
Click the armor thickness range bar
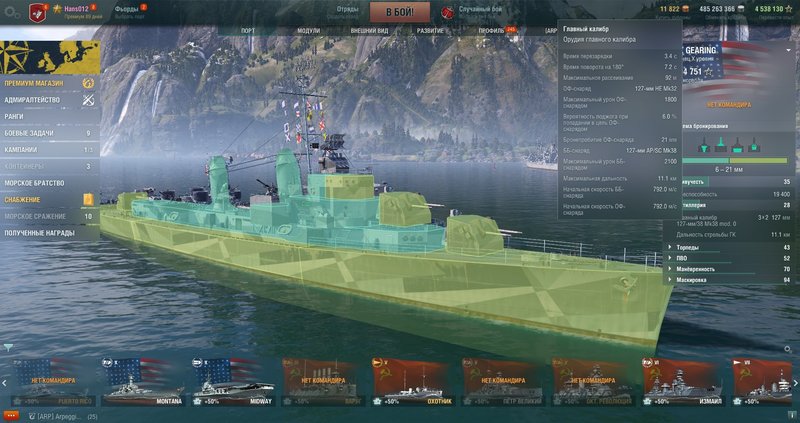(x=735, y=160)
